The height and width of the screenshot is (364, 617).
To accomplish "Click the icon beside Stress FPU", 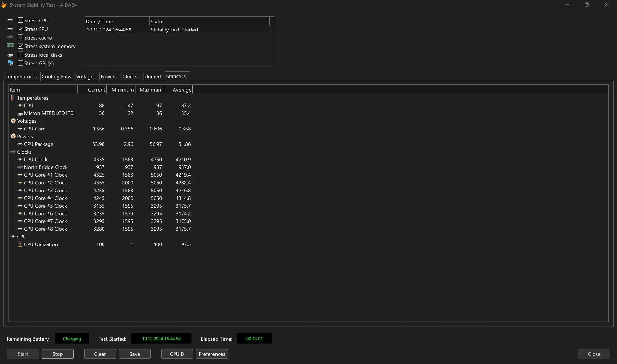I will 10,28.
